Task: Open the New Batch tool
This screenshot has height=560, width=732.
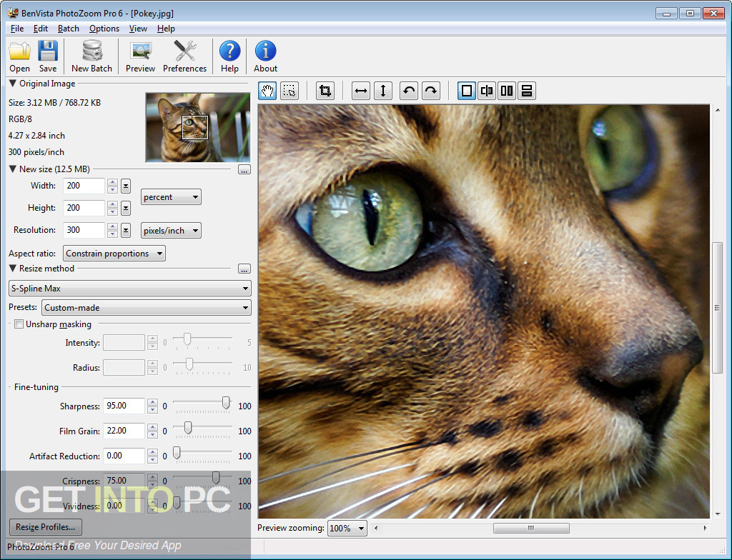Action: [x=91, y=56]
